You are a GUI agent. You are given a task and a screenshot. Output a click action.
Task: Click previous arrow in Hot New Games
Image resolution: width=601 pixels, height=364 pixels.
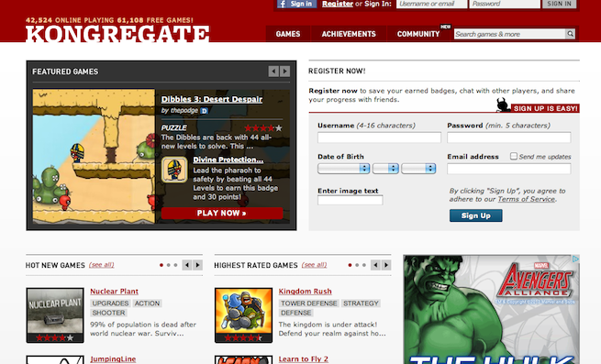click(186, 265)
